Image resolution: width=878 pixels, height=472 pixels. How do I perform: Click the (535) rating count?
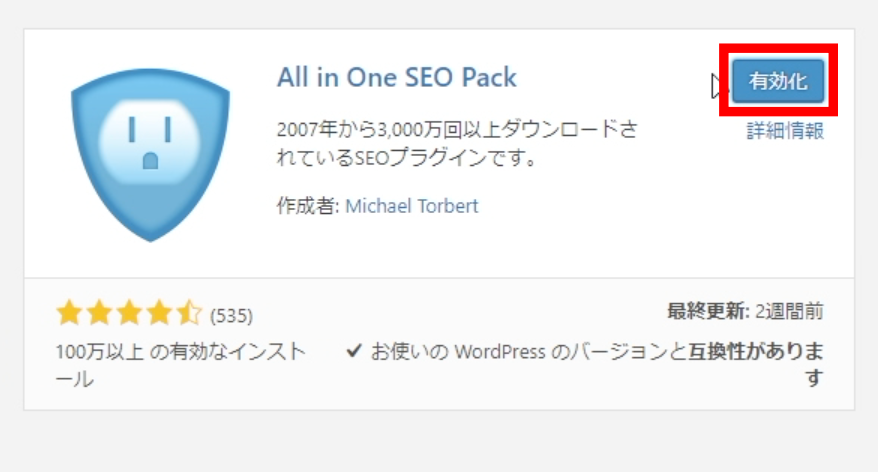point(231,316)
